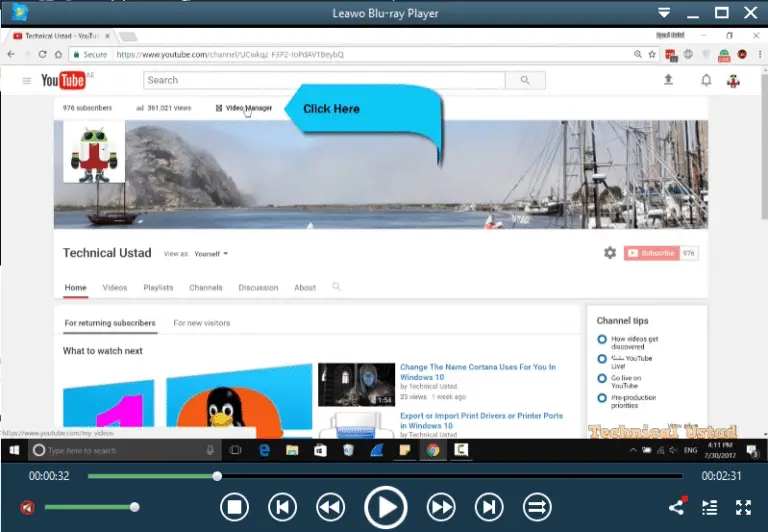Viewport: 768px width, 532px height.
Task: Launch Edge from the taskbar
Action: point(264,450)
